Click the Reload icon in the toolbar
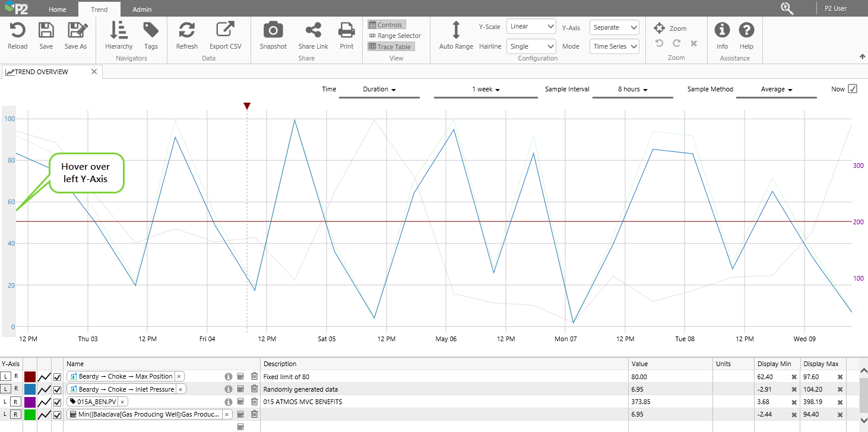Screen dimensions: 868x432 click(17, 30)
